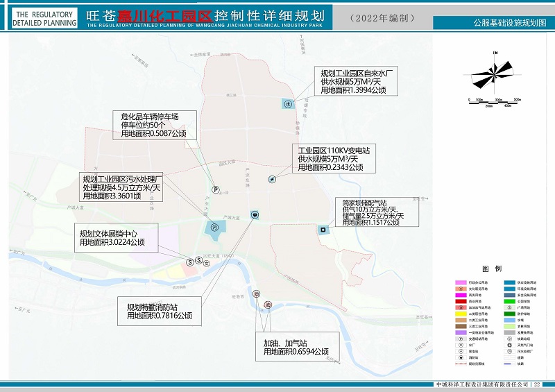Click the fire station icon on the map
This screenshot has width=555, height=392.
click(x=255, y=214)
